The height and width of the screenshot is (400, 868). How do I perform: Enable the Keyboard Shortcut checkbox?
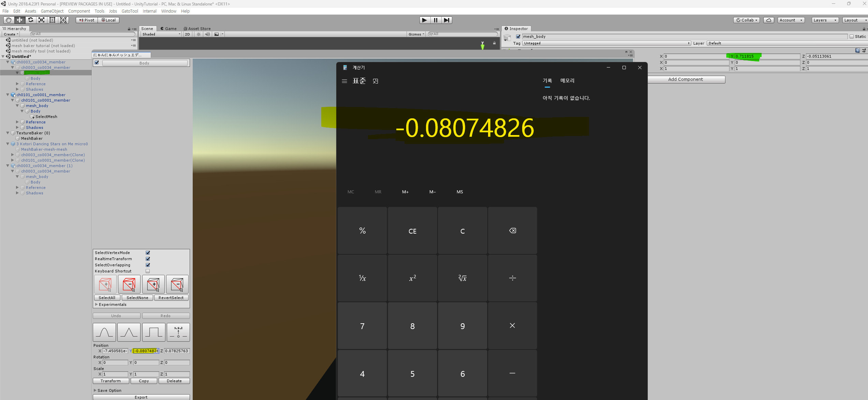click(x=148, y=271)
